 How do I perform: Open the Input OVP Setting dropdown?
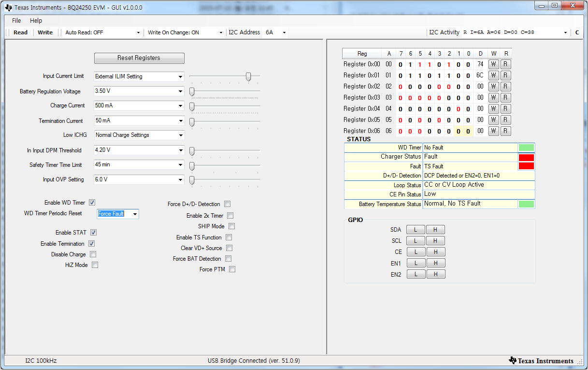click(139, 179)
